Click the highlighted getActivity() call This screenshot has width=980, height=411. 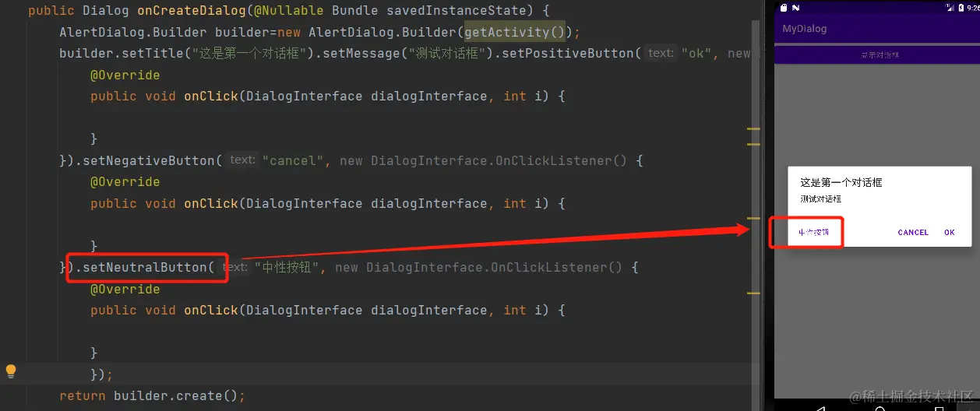point(515,32)
